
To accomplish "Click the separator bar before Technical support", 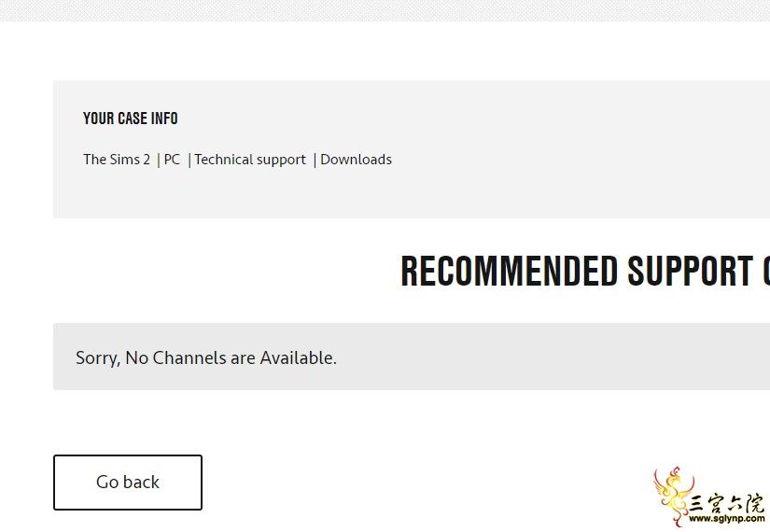I will tap(189, 161).
